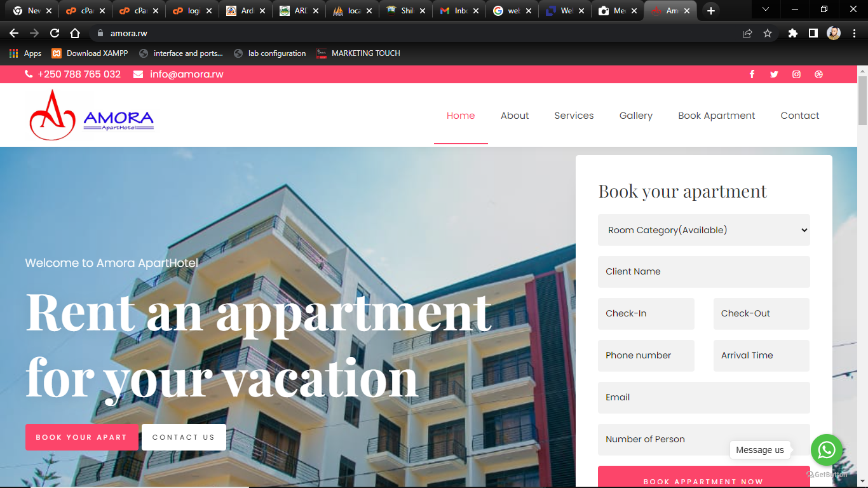Click the BOOK YOUR APART button

[82, 437]
